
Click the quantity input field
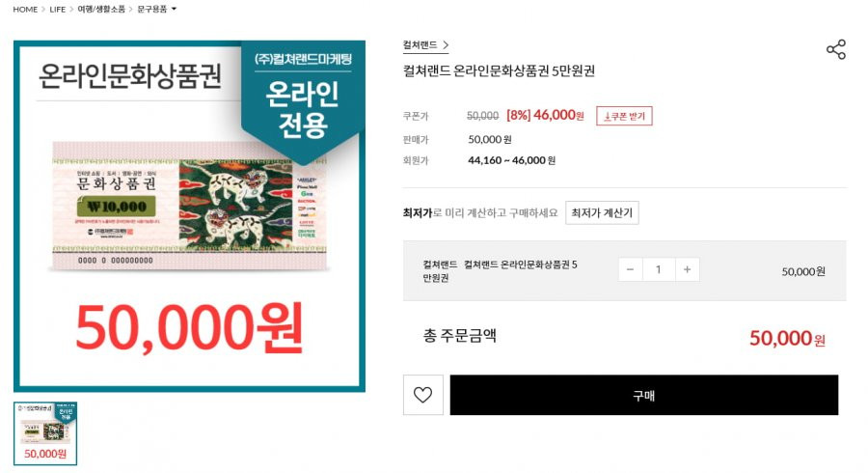658,269
